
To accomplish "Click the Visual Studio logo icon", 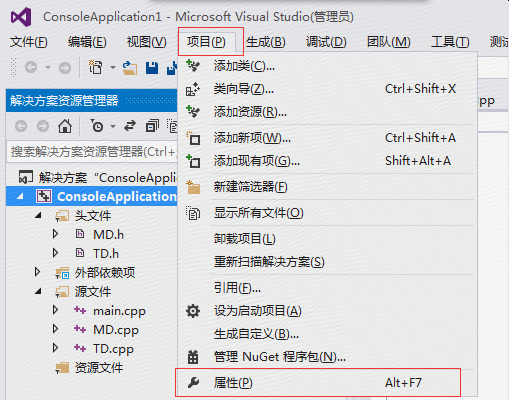I will tap(21, 17).
